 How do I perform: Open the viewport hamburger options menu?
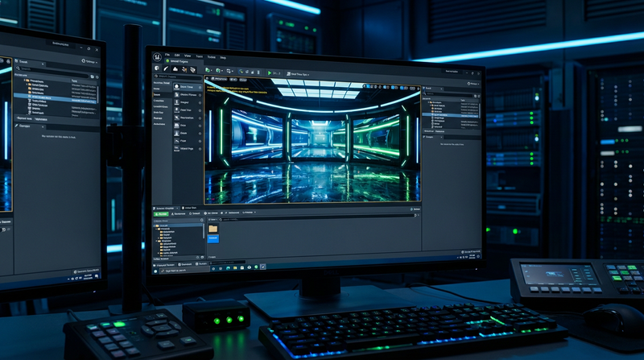[207, 78]
